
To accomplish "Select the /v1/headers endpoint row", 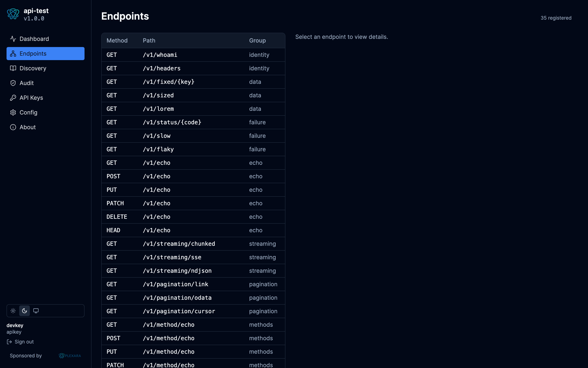I will click(x=193, y=68).
